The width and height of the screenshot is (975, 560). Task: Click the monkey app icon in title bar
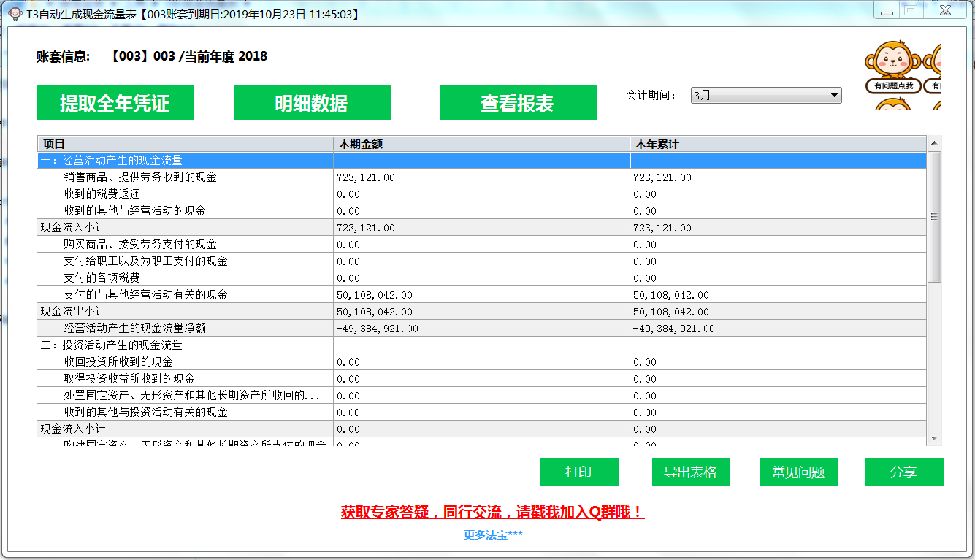[14, 14]
